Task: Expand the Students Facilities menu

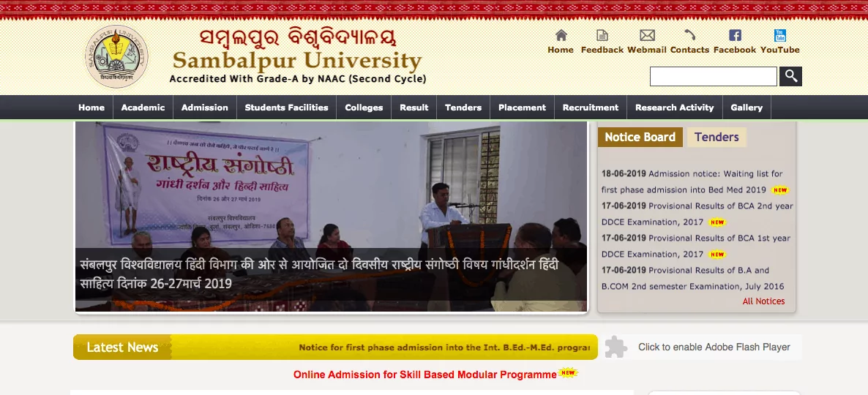Action: click(286, 108)
